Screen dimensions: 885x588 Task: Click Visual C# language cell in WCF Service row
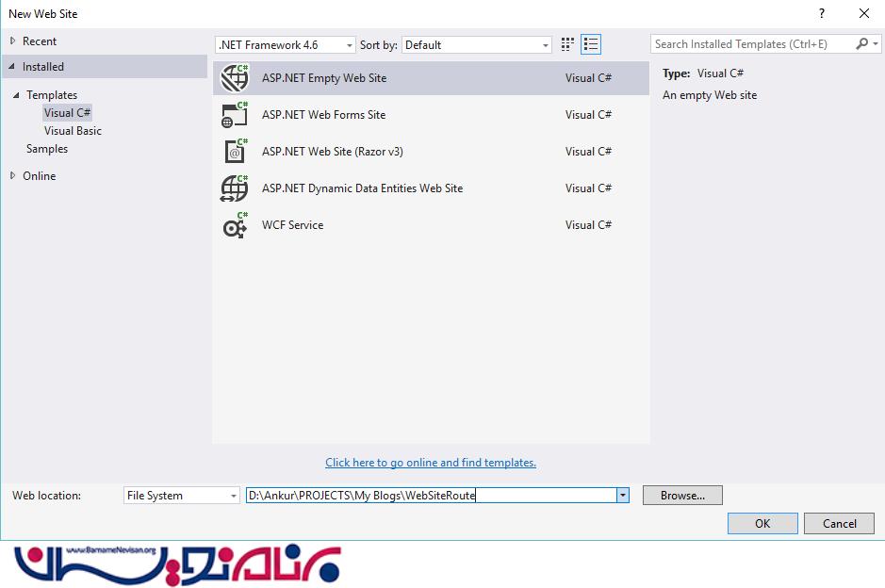click(x=588, y=225)
